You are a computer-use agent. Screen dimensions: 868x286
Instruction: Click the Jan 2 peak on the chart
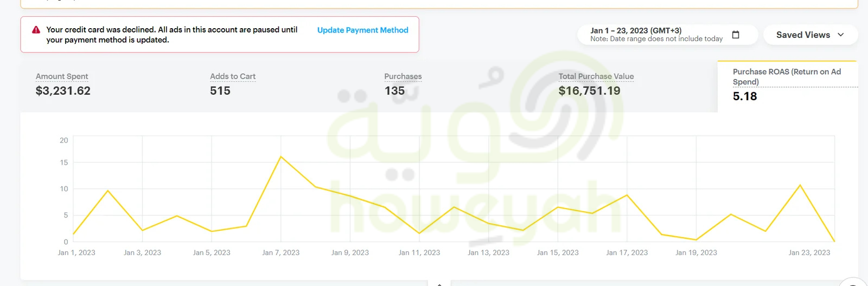(108, 191)
